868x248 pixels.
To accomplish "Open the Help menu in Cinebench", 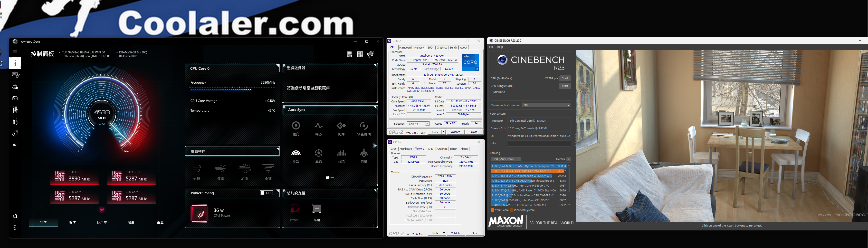I will pyautogui.click(x=500, y=47).
